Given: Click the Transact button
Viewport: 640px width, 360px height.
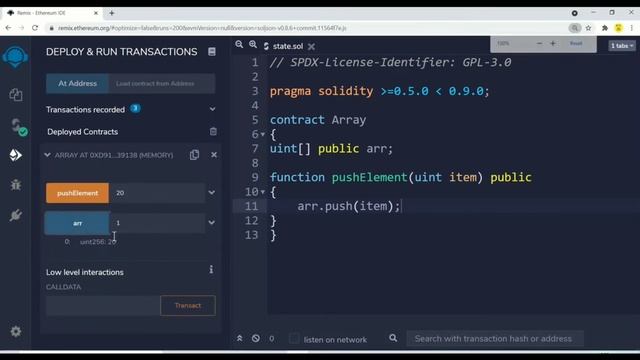Looking at the screenshot, I should (188, 305).
